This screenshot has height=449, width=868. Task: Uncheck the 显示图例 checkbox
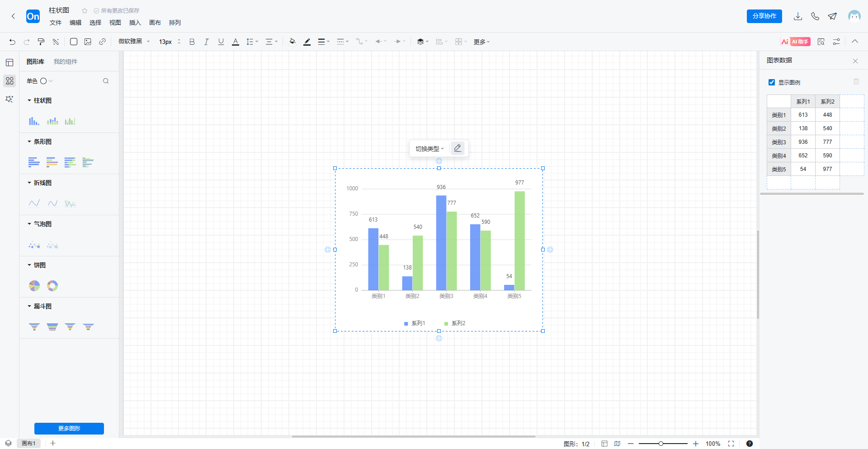click(x=772, y=82)
